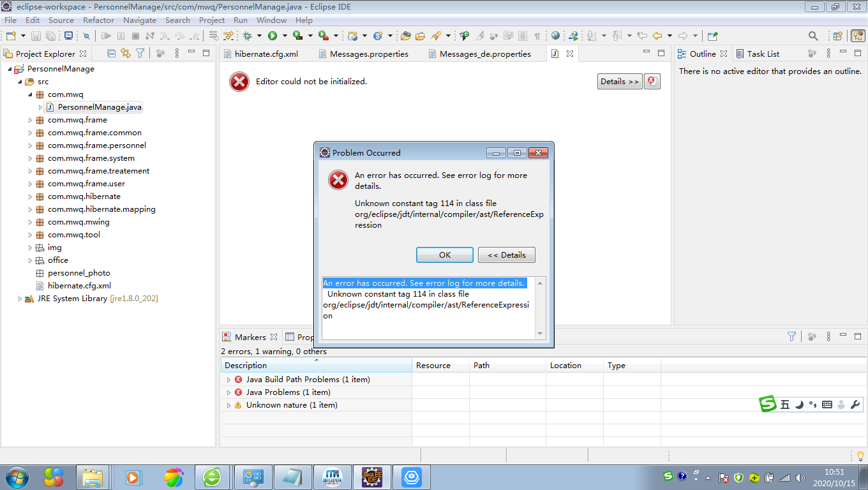The image size is (868, 490).
Task: Click the Terminate toolbar icon
Action: click(135, 36)
